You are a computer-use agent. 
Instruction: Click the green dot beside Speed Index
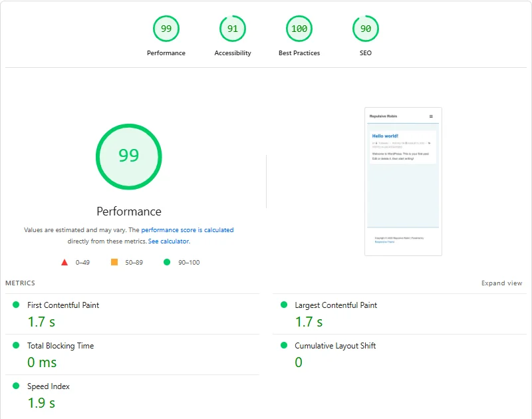(17, 386)
